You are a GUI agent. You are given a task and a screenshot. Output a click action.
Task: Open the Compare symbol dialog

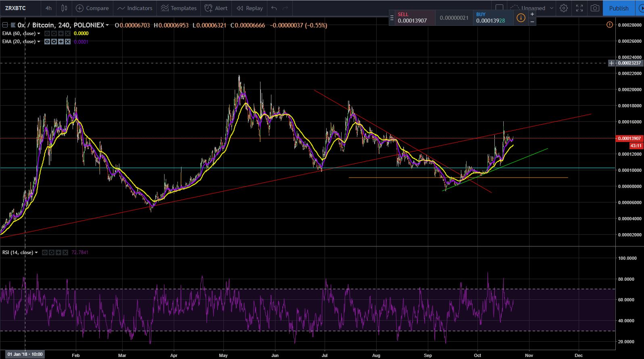(x=92, y=8)
